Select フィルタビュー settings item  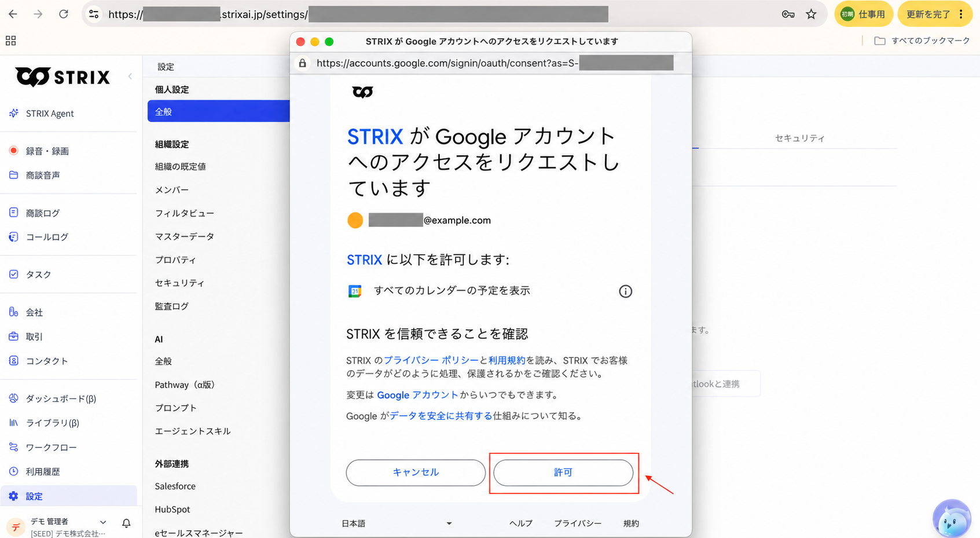tap(184, 213)
